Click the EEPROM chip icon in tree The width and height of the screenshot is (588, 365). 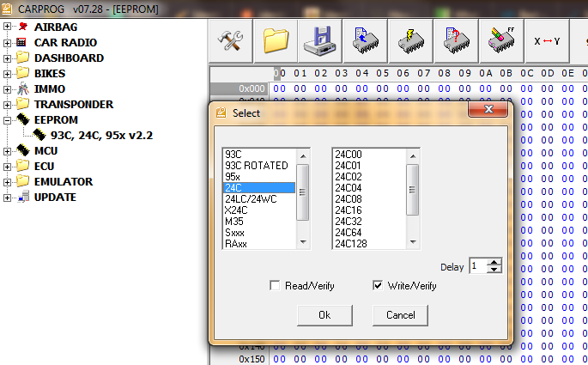(23, 119)
